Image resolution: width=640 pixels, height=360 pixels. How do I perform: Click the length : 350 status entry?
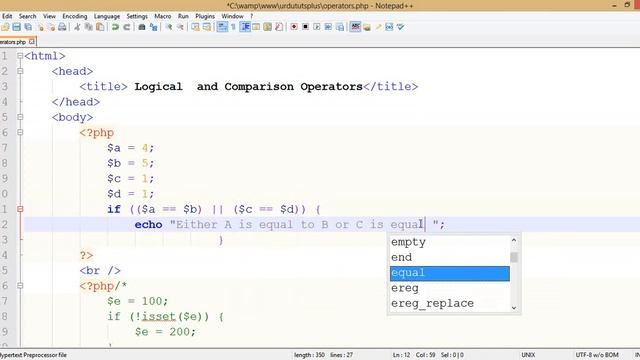click(309, 355)
